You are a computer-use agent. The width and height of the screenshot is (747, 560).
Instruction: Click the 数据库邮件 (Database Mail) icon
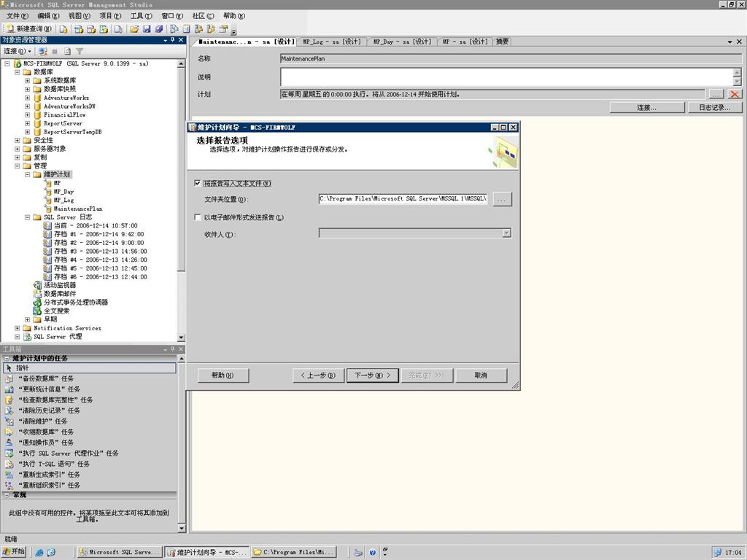tap(38, 294)
